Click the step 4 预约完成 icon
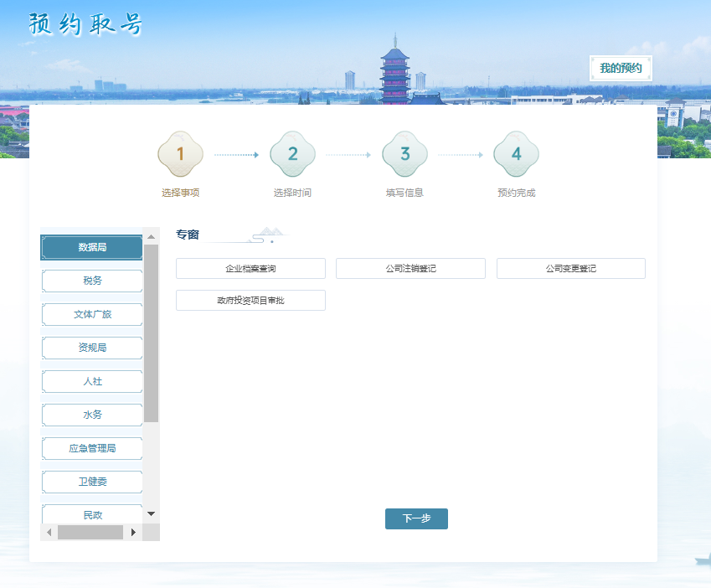Image resolution: width=711 pixels, height=588 pixels. (x=516, y=154)
